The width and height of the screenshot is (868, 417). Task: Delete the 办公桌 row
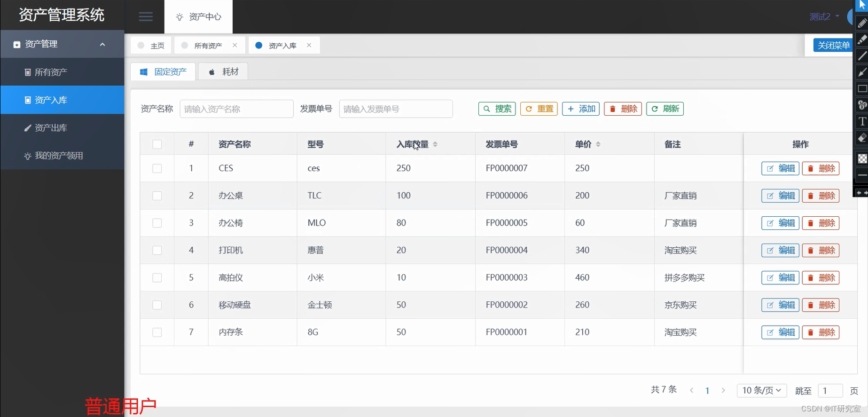(x=821, y=196)
